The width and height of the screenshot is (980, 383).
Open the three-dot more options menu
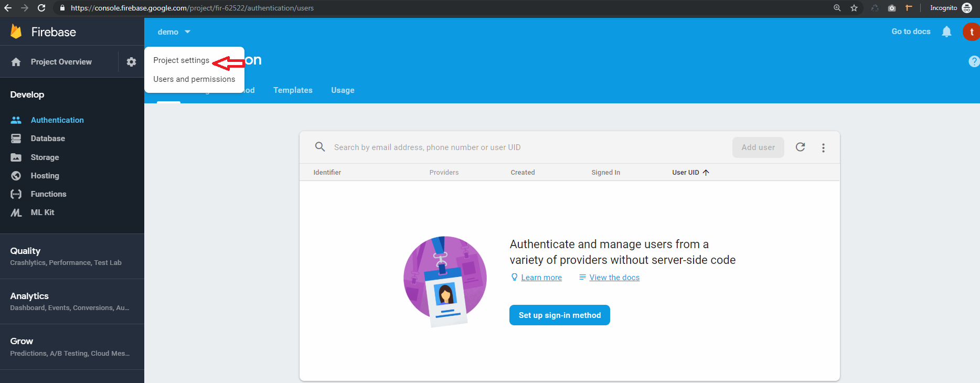click(823, 148)
